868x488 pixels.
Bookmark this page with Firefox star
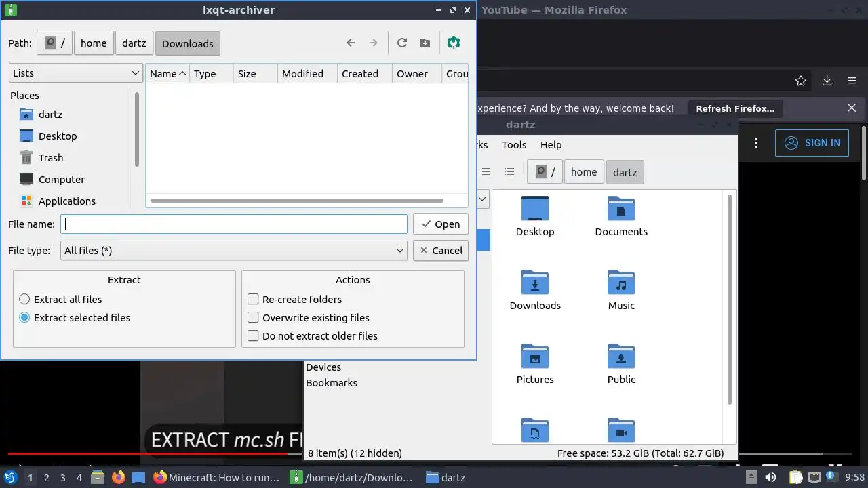pyautogui.click(x=801, y=81)
